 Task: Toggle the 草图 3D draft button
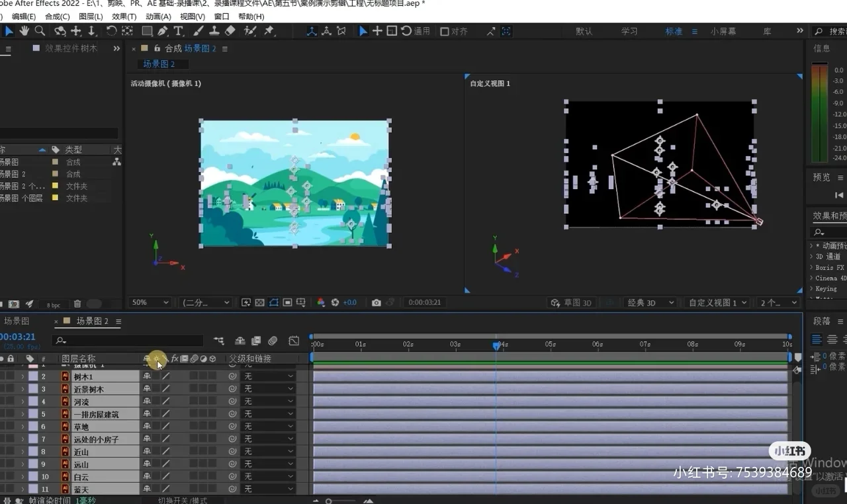pos(571,302)
